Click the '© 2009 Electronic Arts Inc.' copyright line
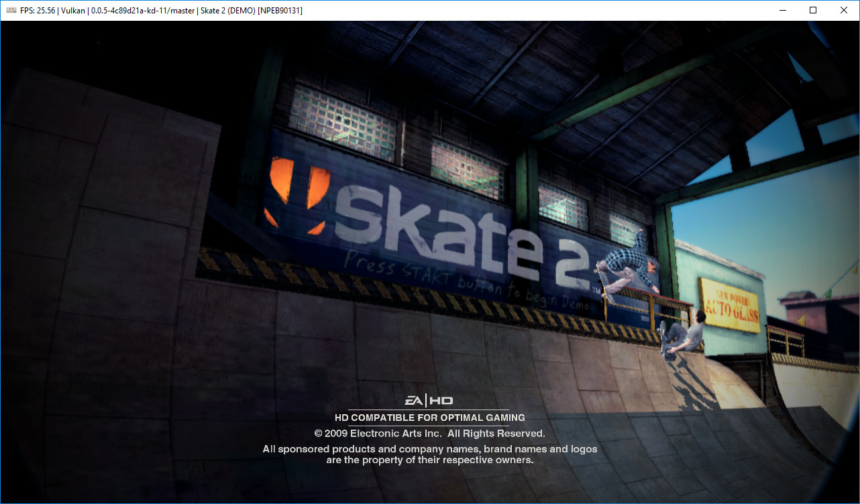The width and height of the screenshot is (860, 504). pos(430,434)
